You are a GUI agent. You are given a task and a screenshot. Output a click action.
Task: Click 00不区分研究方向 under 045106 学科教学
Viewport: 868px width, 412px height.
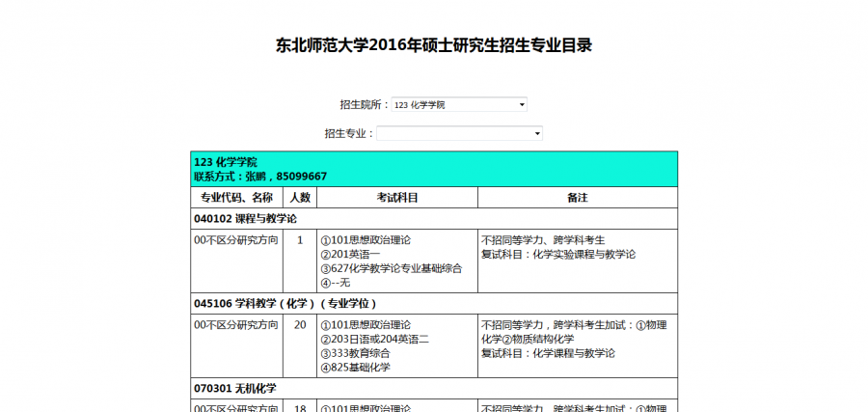pos(236,325)
